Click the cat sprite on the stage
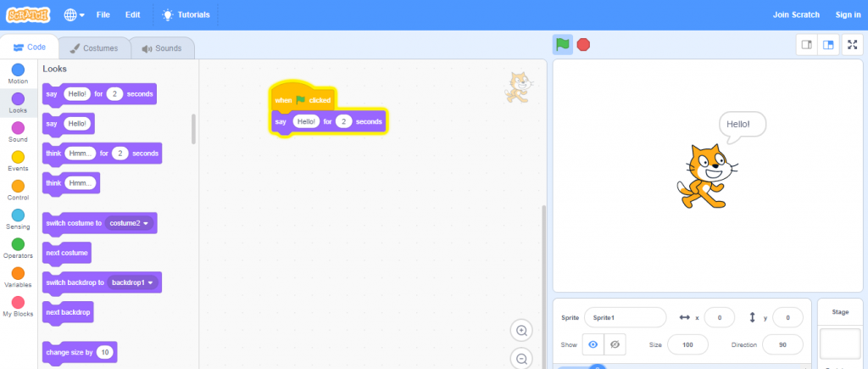The width and height of the screenshot is (868, 369). (x=707, y=176)
